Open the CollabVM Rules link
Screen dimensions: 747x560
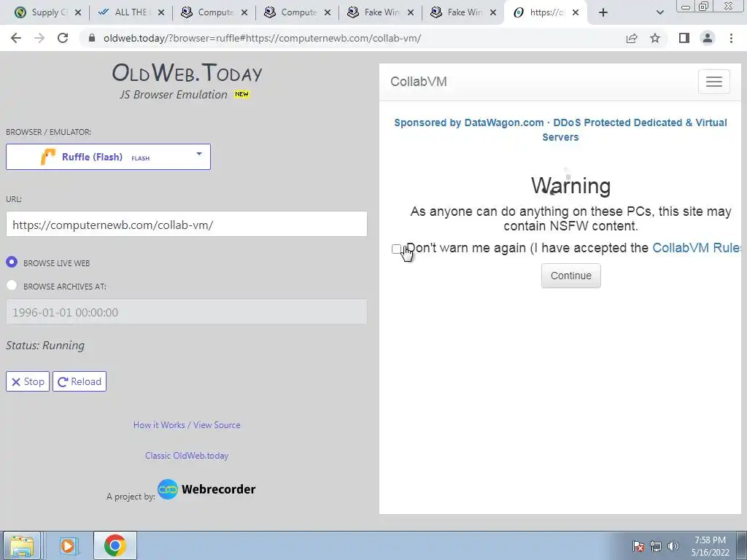[x=697, y=248]
